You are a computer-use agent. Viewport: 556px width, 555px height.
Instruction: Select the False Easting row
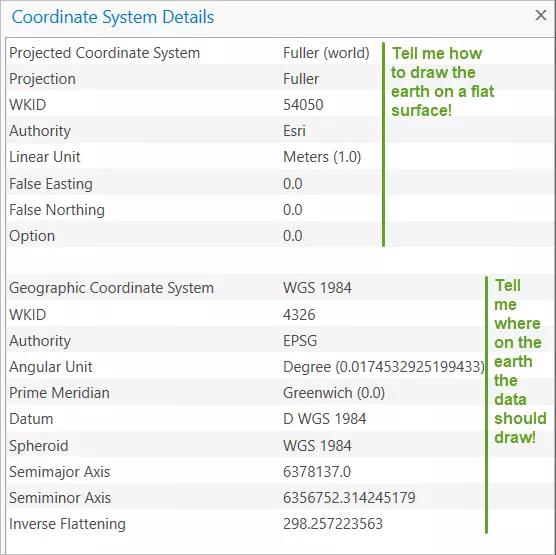click(193, 184)
